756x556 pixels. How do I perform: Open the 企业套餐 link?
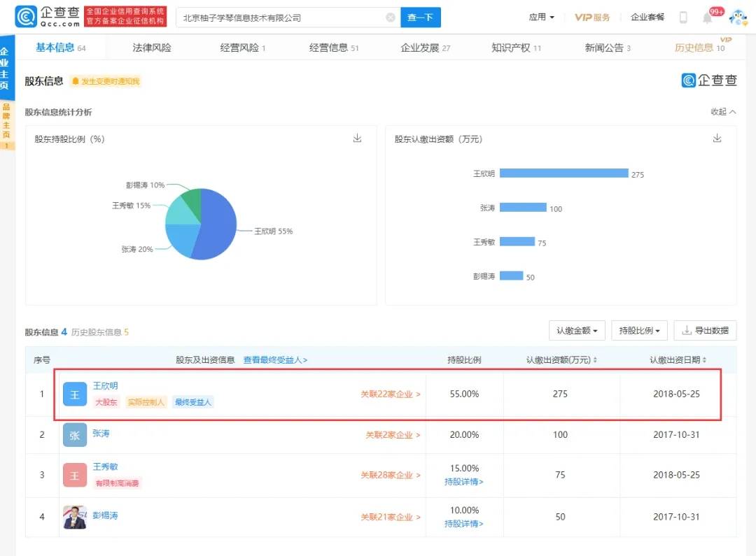[647, 17]
